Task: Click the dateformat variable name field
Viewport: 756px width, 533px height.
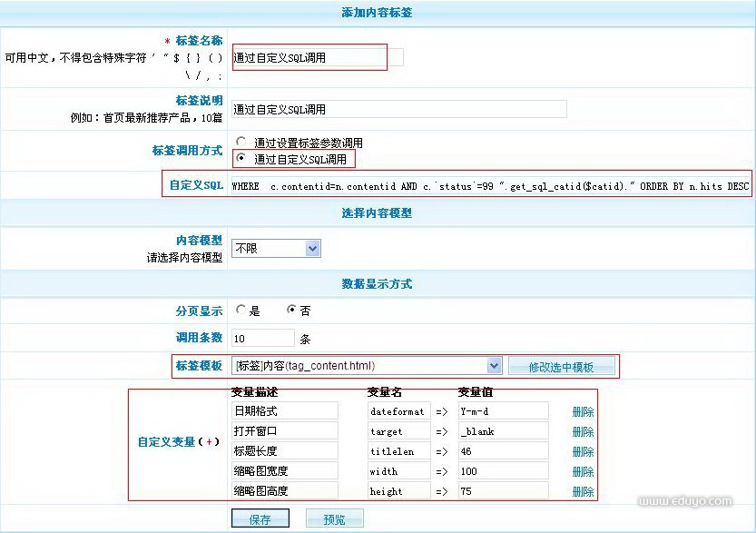Action: (x=398, y=411)
